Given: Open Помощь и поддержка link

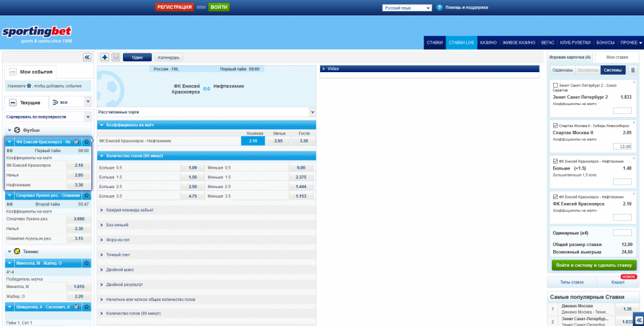Looking at the screenshot, I should (x=466, y=7).
